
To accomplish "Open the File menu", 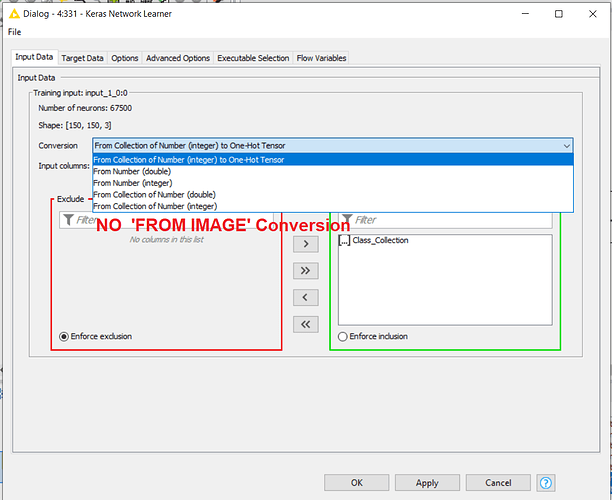I will 14,32.
